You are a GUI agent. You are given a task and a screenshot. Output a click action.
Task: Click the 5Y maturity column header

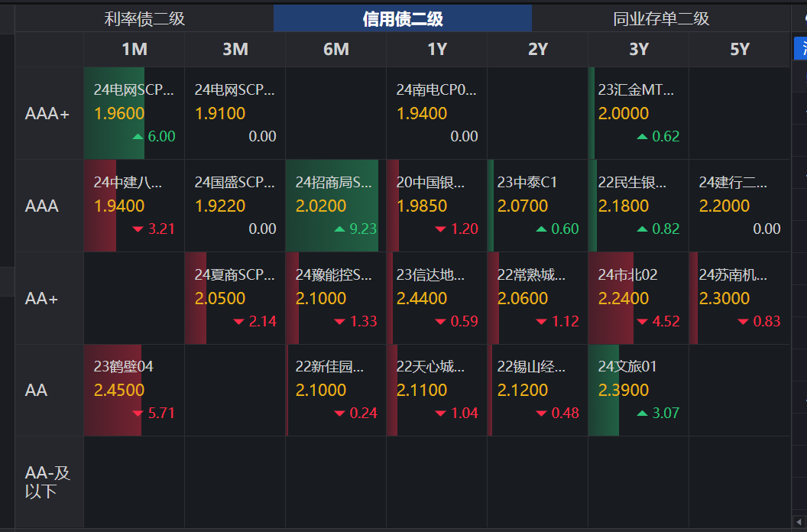739,49
